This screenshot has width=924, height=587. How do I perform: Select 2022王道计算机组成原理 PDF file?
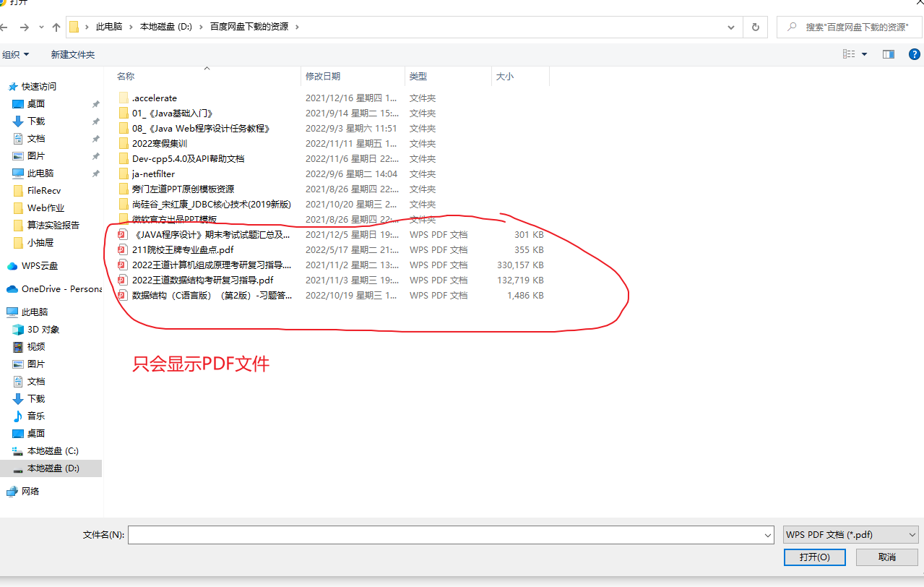tap(211, 265)
